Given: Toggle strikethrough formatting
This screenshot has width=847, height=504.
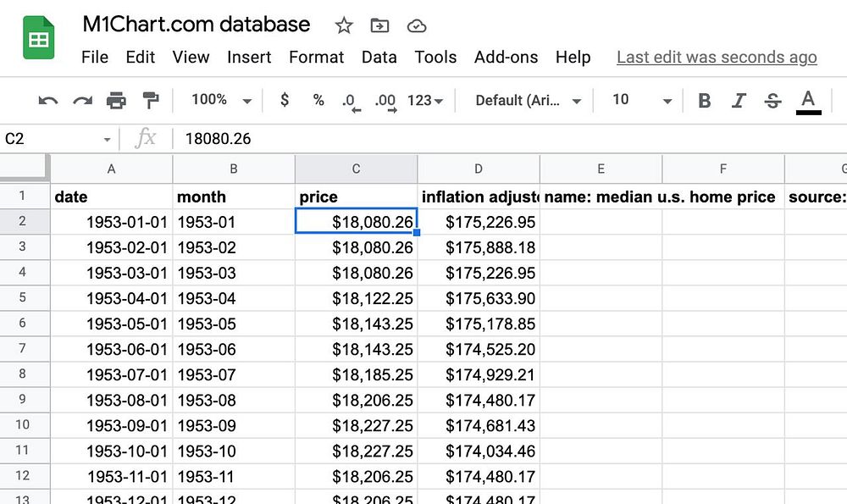Looking at the screenshot, I should coord(772,101).
